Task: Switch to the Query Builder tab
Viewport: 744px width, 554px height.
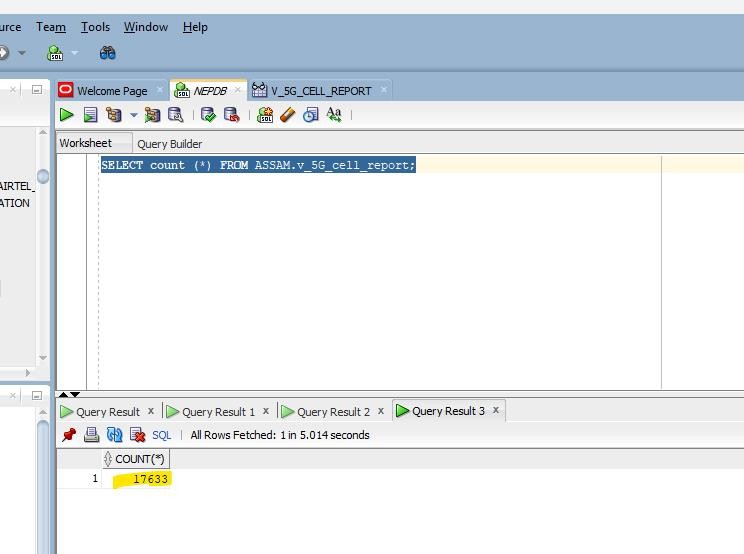Action: tap(169, 143)
